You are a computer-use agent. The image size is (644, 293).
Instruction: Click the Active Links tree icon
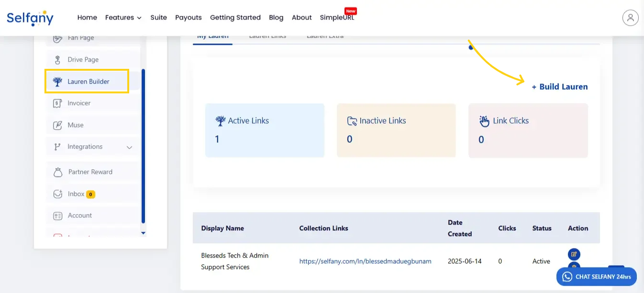click(221, 121)
